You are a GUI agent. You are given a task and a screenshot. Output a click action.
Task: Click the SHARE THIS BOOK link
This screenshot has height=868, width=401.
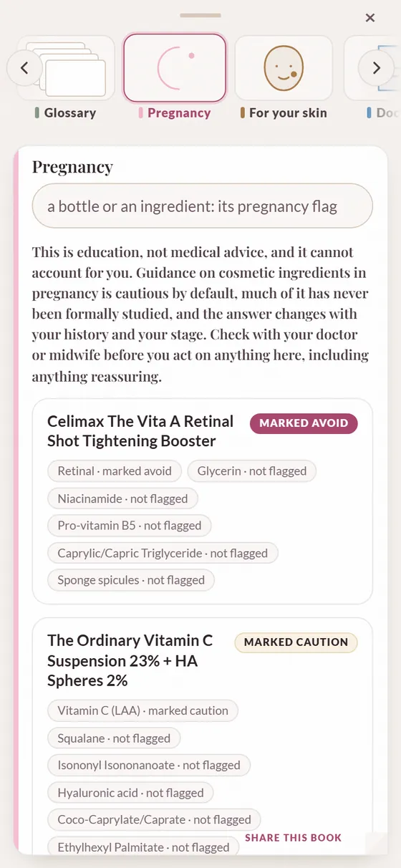[x=294, y=837]
